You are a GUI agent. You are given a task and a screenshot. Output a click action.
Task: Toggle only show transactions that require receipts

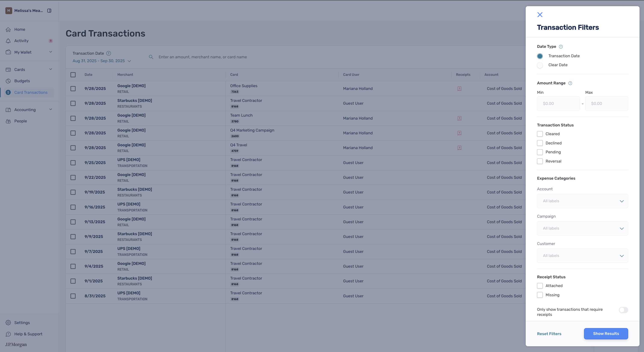(623, 310)
